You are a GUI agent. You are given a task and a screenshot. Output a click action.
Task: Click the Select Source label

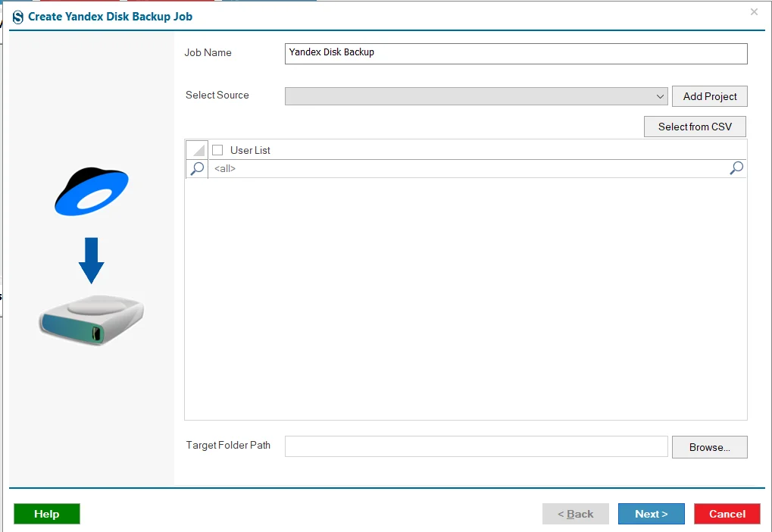pos(217,95)
